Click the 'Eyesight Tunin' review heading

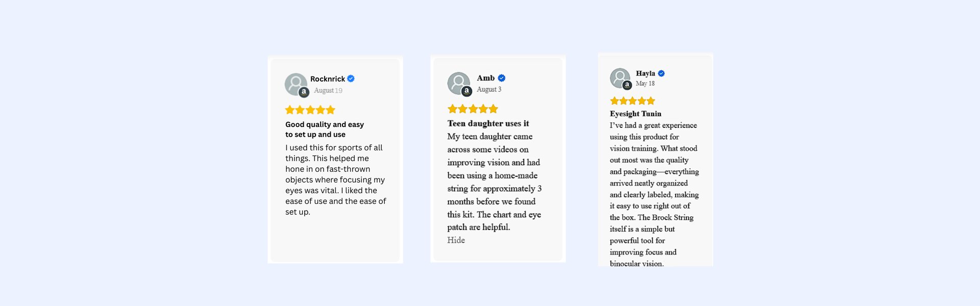click(x=635, y=114)
